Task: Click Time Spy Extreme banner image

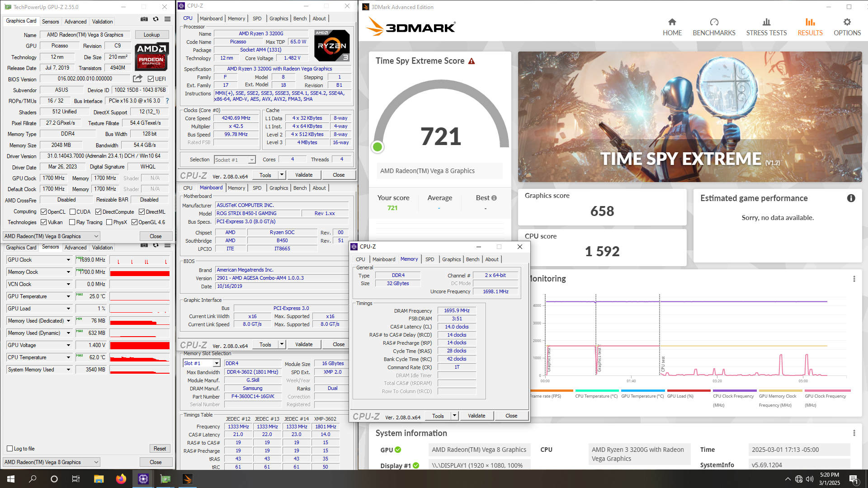Action: point(690,117)
